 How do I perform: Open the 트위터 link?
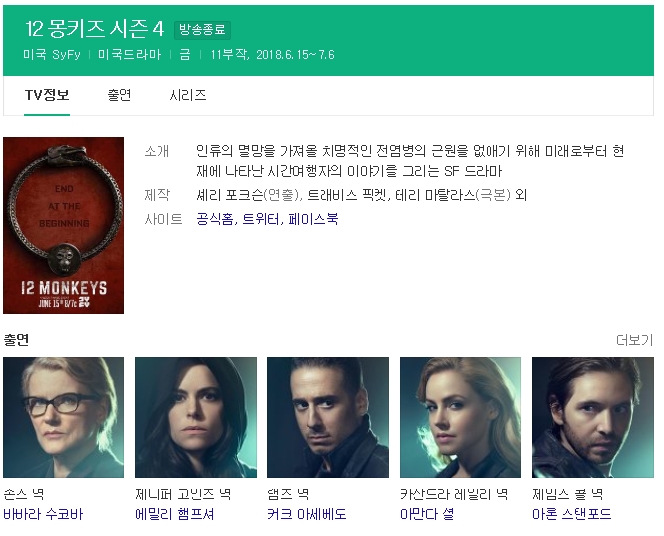260,219
